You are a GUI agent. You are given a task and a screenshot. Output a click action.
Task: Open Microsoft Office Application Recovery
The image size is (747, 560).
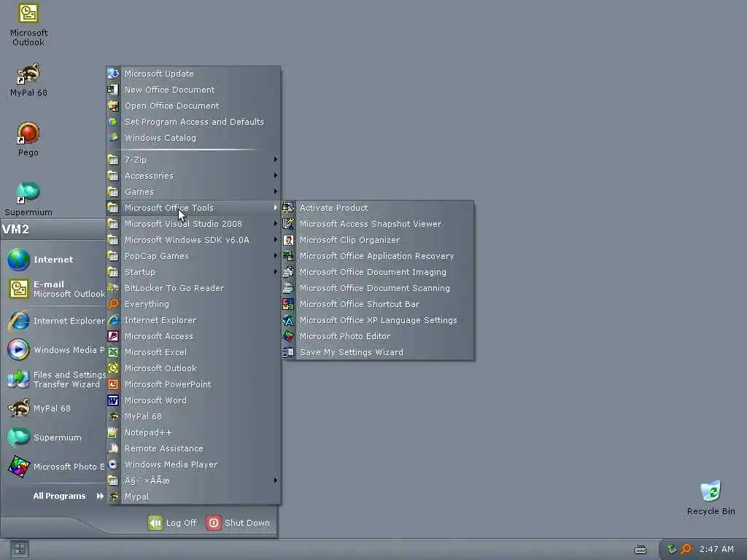click(x=379, y=256)
